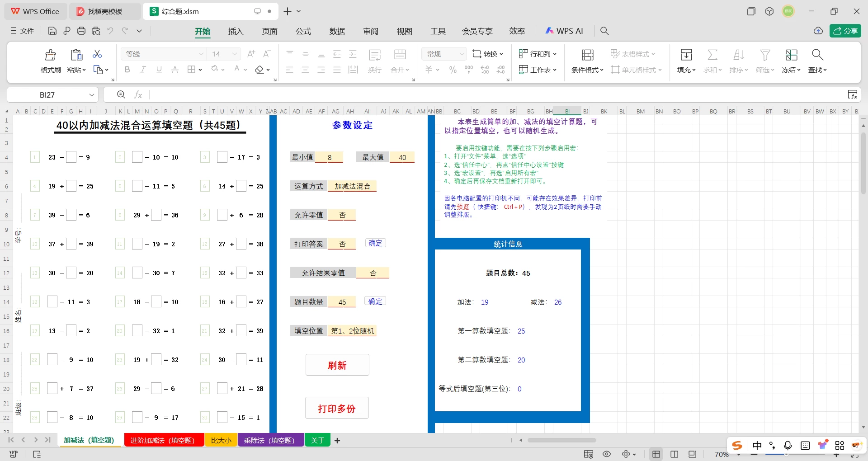Click Increase Font Size A+ icon
Screen dimensions: 868x461
pos(251,54)
